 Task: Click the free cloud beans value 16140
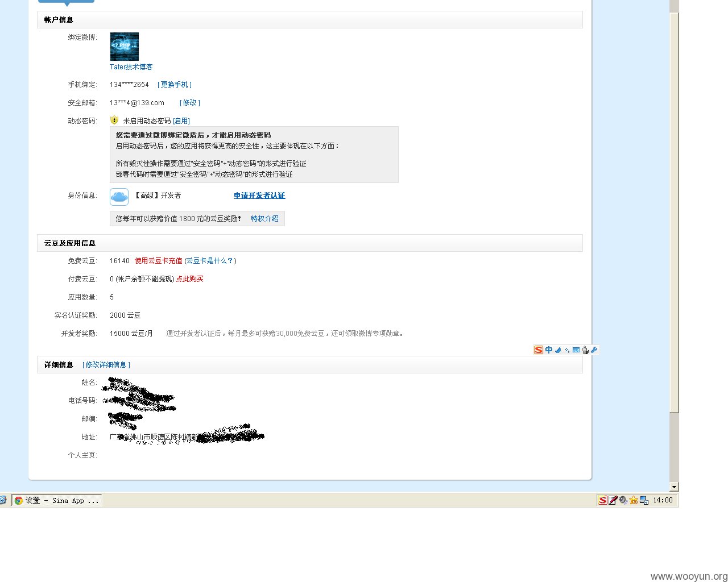point(119,261)
